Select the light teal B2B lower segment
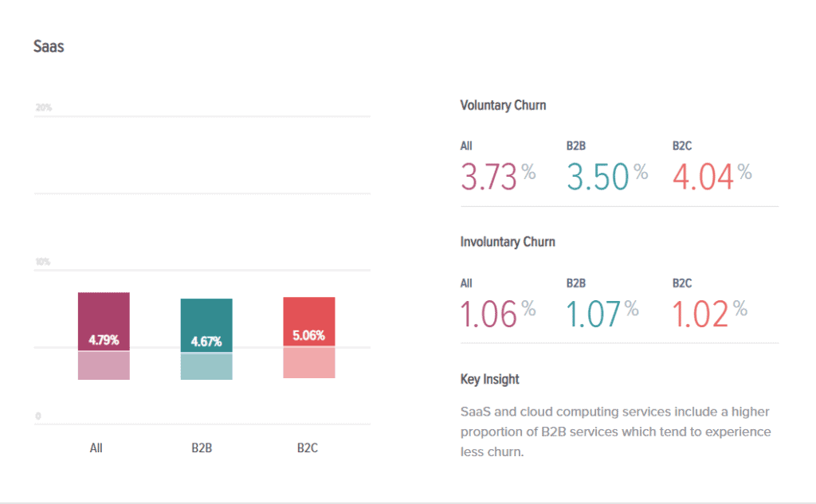 tap(206, 366)
